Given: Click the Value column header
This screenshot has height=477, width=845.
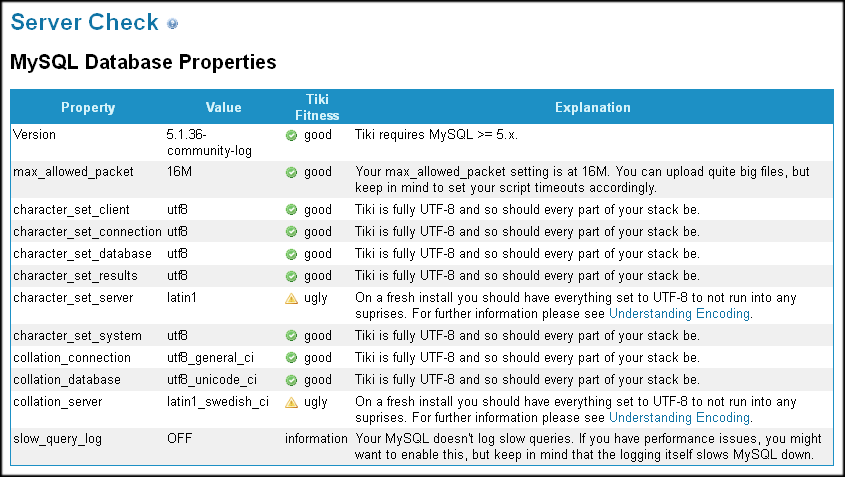Looking at the screenshot, I should (223, 108).
